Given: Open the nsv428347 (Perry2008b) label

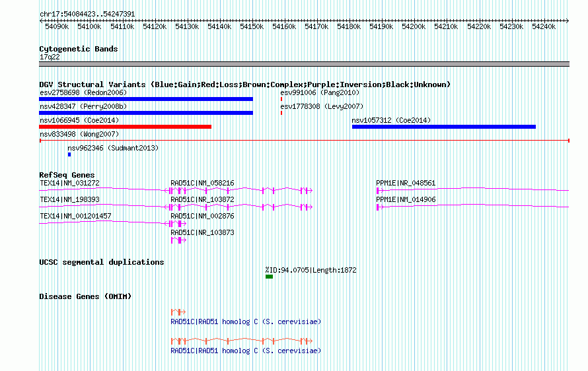Looking at the screenshot, I should click(x=83, y=106).
